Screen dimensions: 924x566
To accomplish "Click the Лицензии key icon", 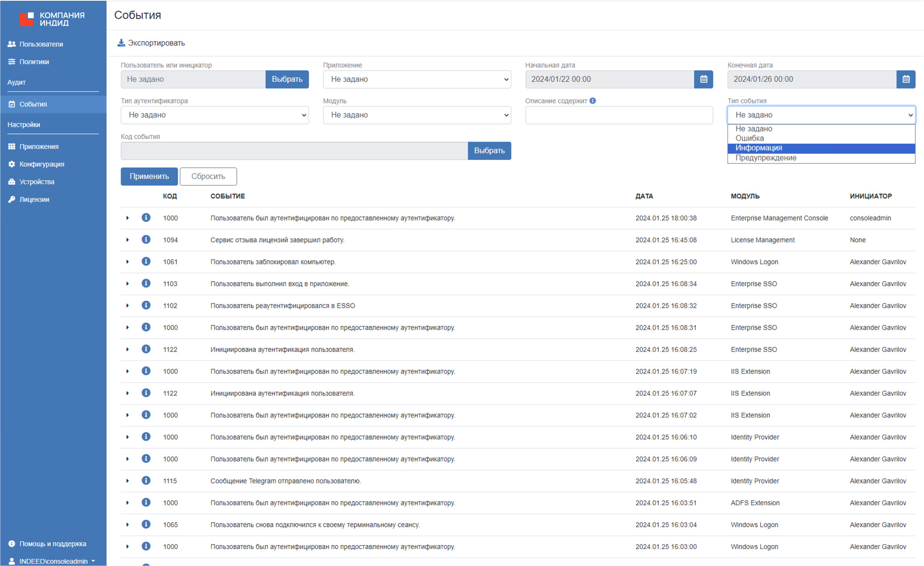I will coord(12,199).
